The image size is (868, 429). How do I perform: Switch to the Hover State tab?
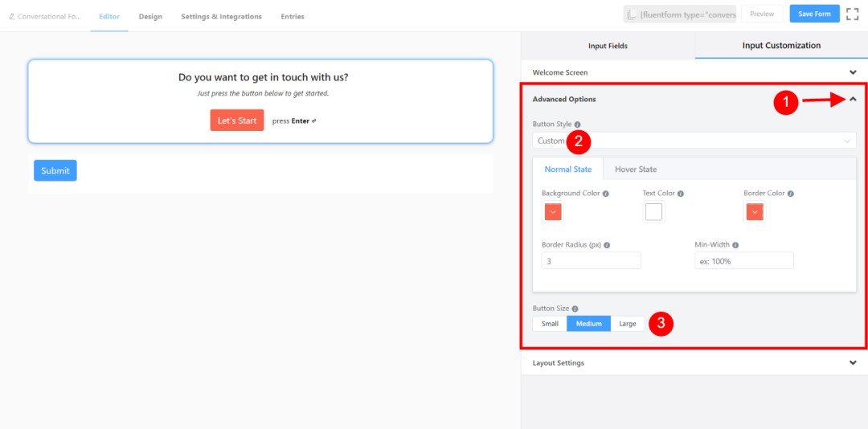[636, 169]
